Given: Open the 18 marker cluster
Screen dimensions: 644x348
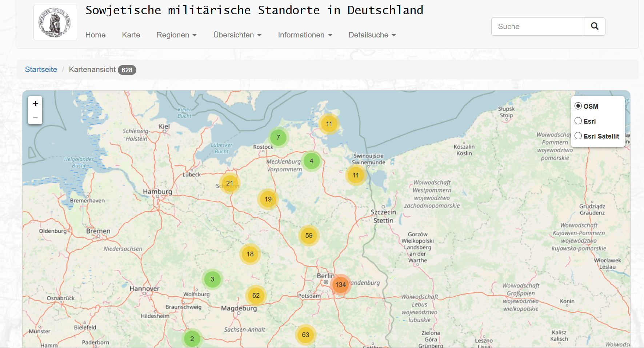Looking at the screenshot, I should (x=250, y=254).
